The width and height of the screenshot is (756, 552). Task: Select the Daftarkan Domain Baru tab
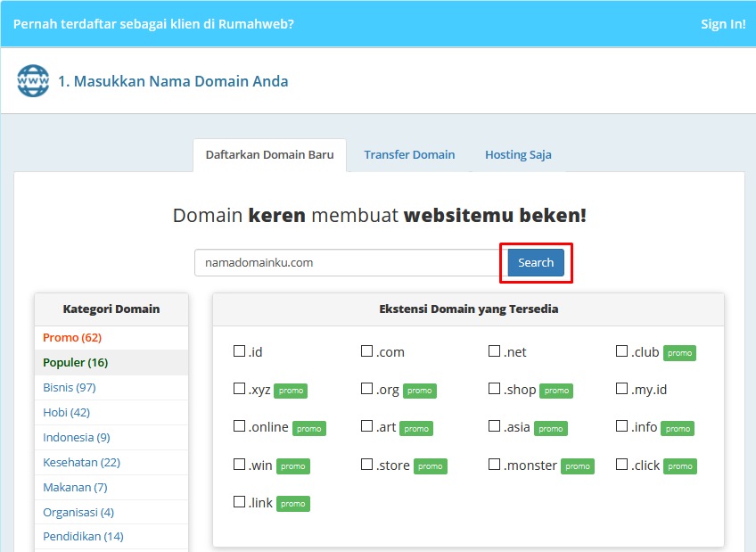pos(269,154)
